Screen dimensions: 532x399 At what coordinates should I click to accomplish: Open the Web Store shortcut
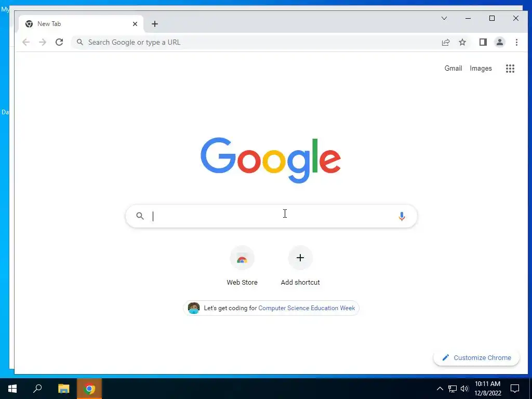[242, 267]
